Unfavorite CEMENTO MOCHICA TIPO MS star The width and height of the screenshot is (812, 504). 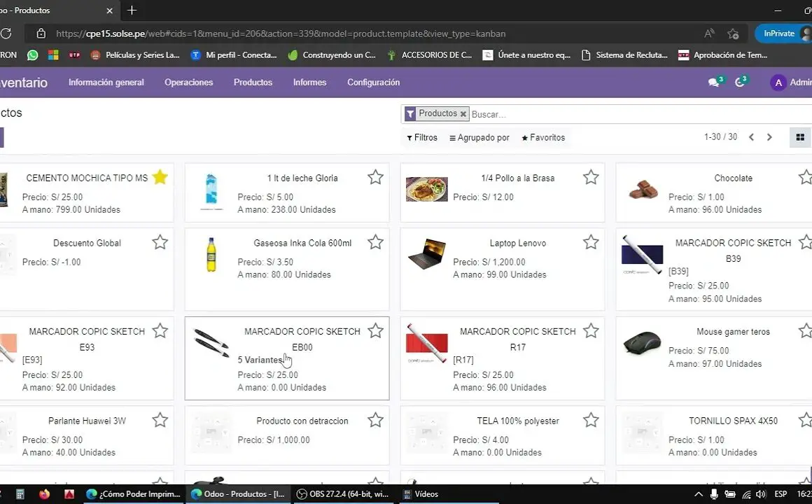click(160, 177)
